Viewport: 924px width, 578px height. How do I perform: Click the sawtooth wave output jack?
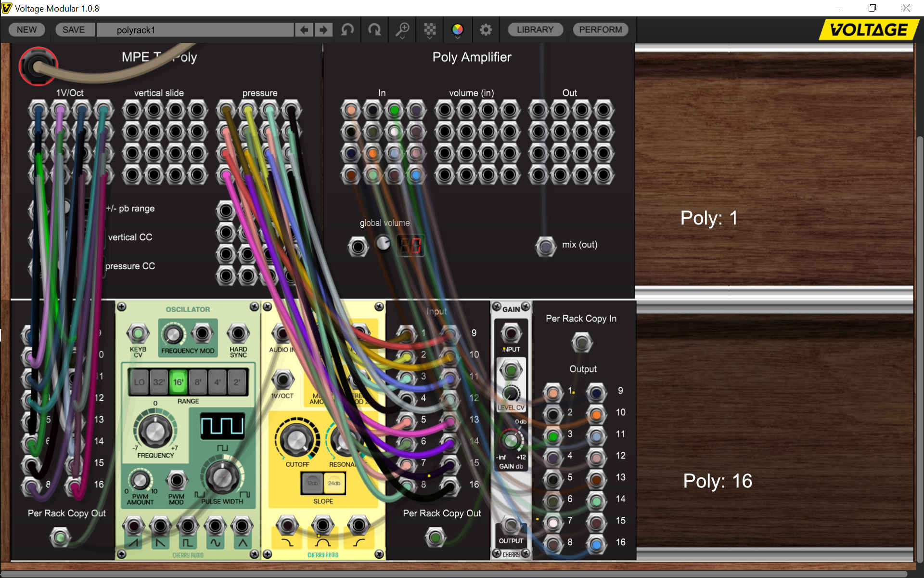click(161, 526)
